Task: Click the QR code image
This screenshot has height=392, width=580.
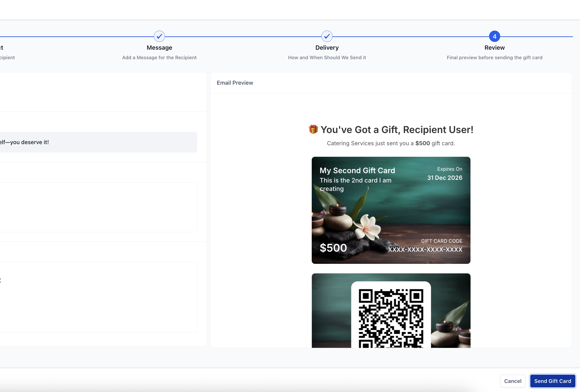Action: point(391,318)
